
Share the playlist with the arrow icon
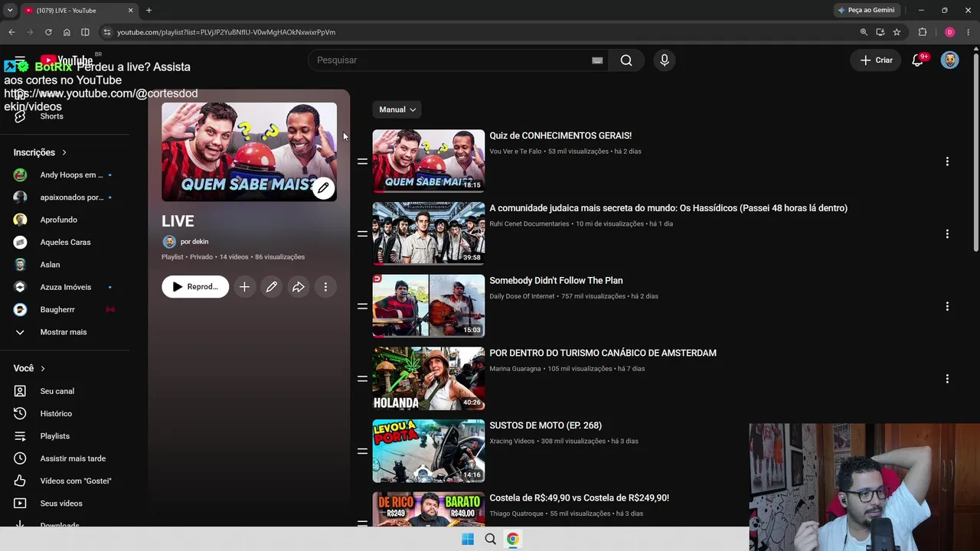(299, 287)
